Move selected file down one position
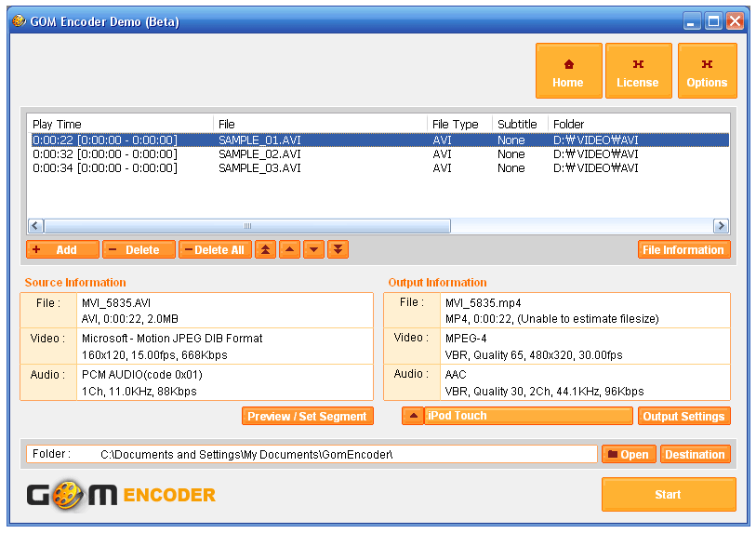Image resolution: width=756 pixels, height=533 pixels. [x=314, y=250]
